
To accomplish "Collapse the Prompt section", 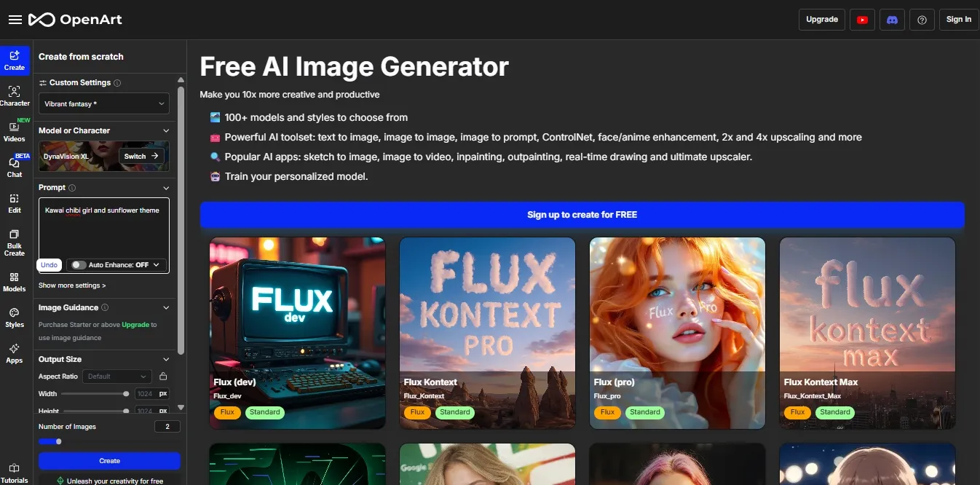I will (166, 188).
